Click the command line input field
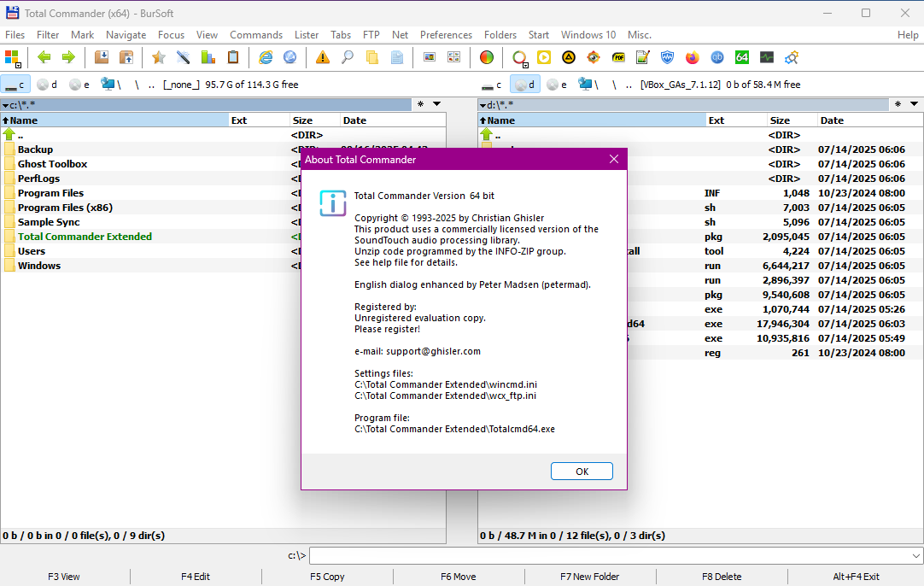This screenshot has width=924, height=586. coord(610,555)
